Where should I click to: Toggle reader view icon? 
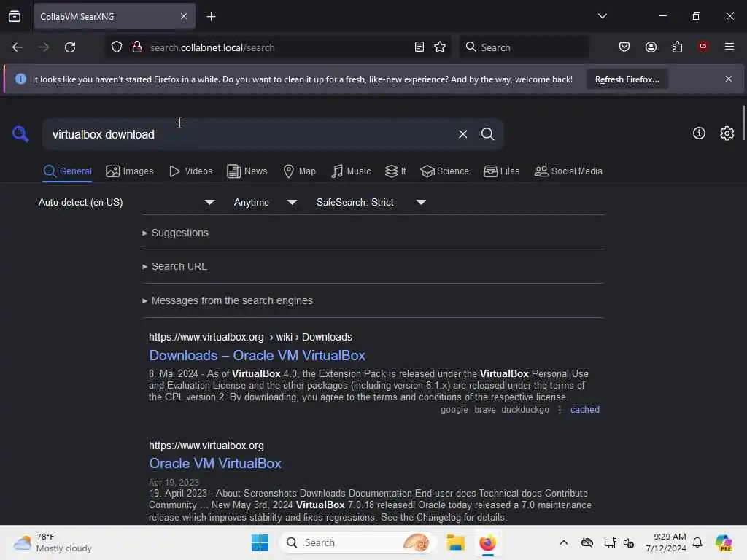point(419,47)
